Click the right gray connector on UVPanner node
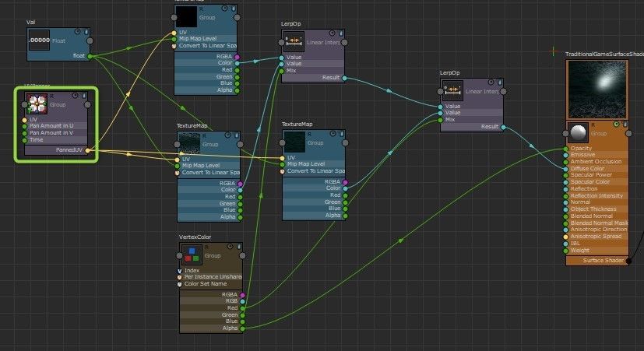 (x=87, y=105)
